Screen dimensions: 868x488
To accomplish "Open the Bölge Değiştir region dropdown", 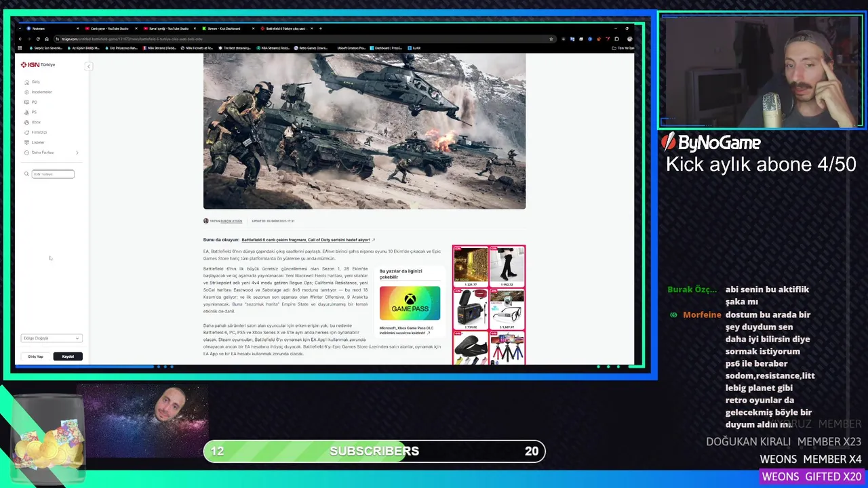I will click(x=52, y=338).
